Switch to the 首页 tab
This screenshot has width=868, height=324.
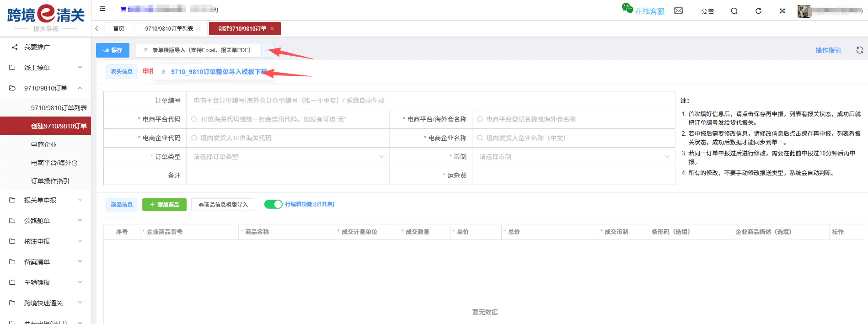[x=119, y=28]
